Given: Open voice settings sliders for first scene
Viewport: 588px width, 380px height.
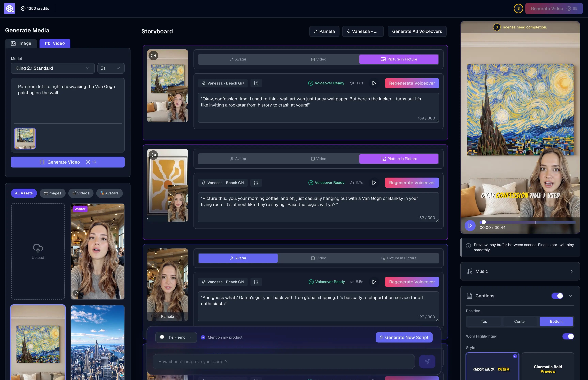Looking at the screenshot, I should (x=256, y=83).
